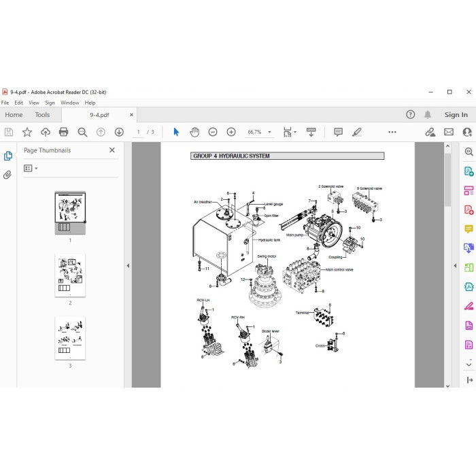Open the Window menu
This screenshot has height=476, width=476.
pyautogui.click(x=70, y=103)
